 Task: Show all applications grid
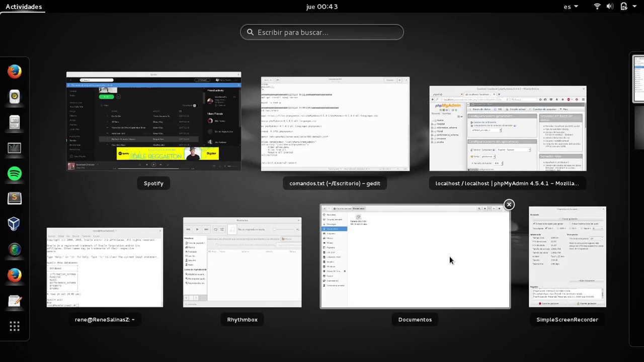(15, 326)
